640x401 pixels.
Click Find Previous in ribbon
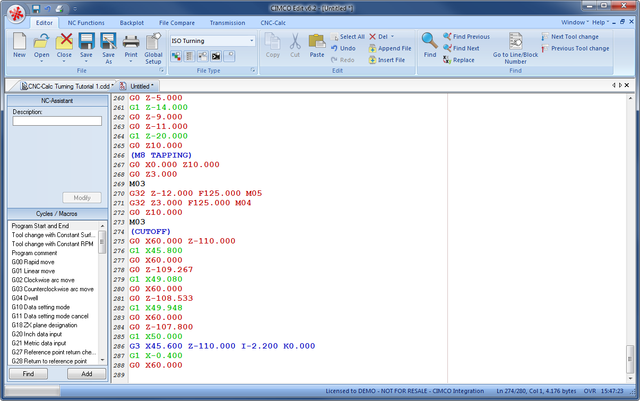point(466,37)
